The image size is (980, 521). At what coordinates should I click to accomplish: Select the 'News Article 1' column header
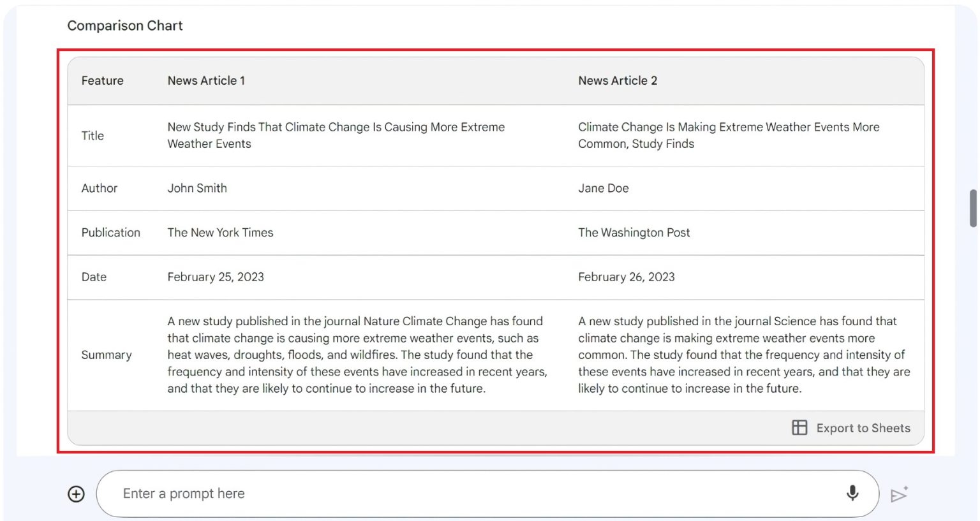pyautogui.click(x=206, y=81)
